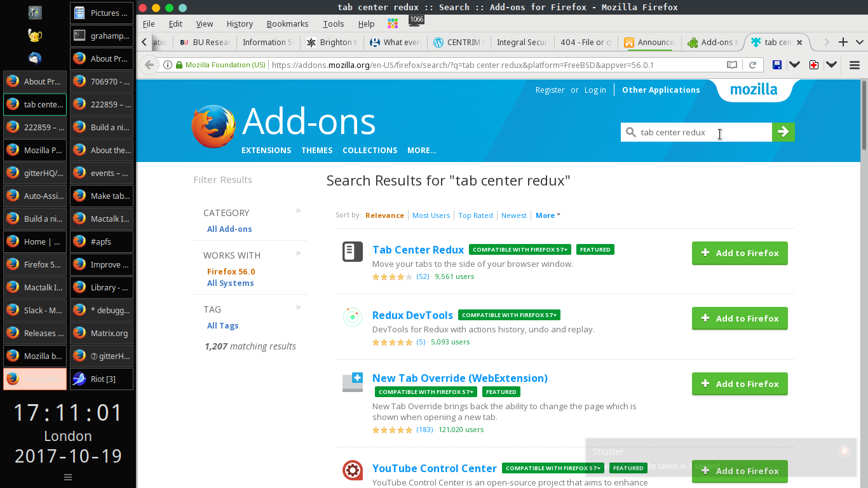
Task: Open the Bookmarks menu
Action: (x=287, y=24)
